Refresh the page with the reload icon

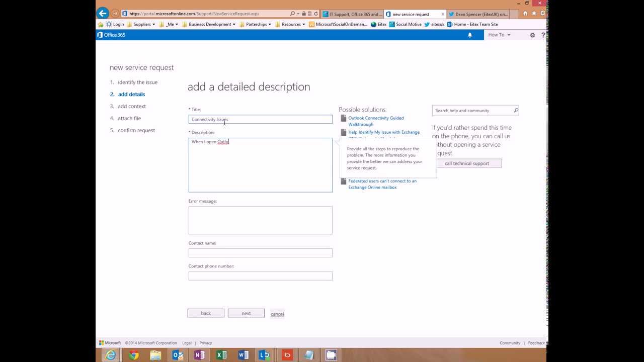[316, 14]
